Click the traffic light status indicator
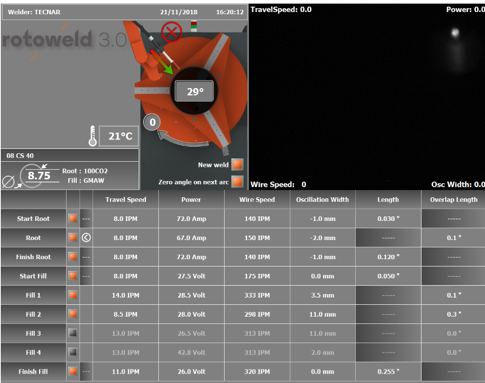This screenshot has width=485, height=383. (194, 26)
